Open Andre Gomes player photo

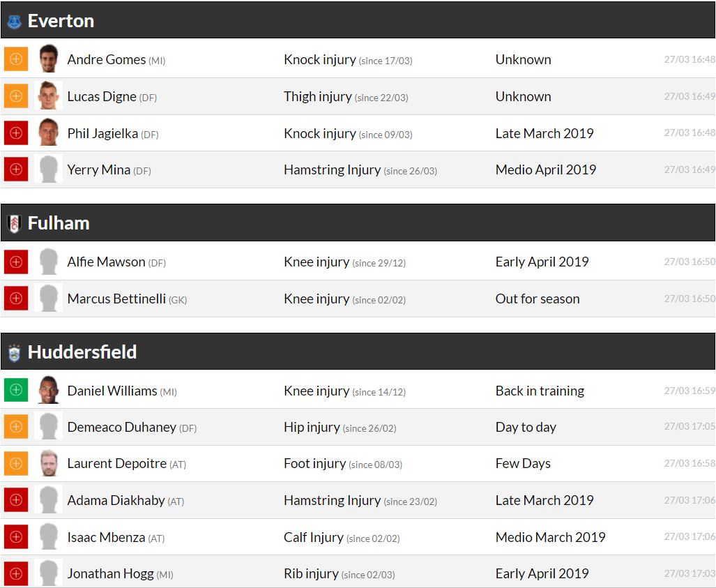[x=48, y=59]
